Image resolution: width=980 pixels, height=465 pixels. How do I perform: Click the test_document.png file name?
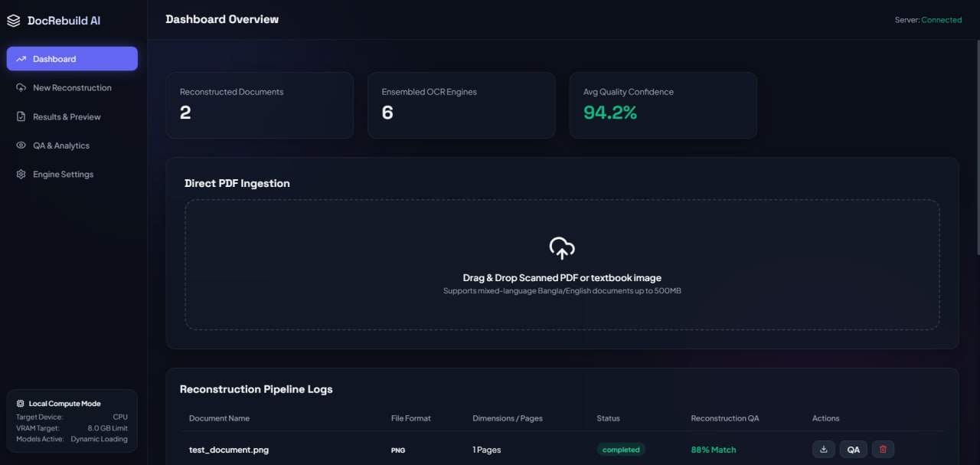(x=229, y=450)
